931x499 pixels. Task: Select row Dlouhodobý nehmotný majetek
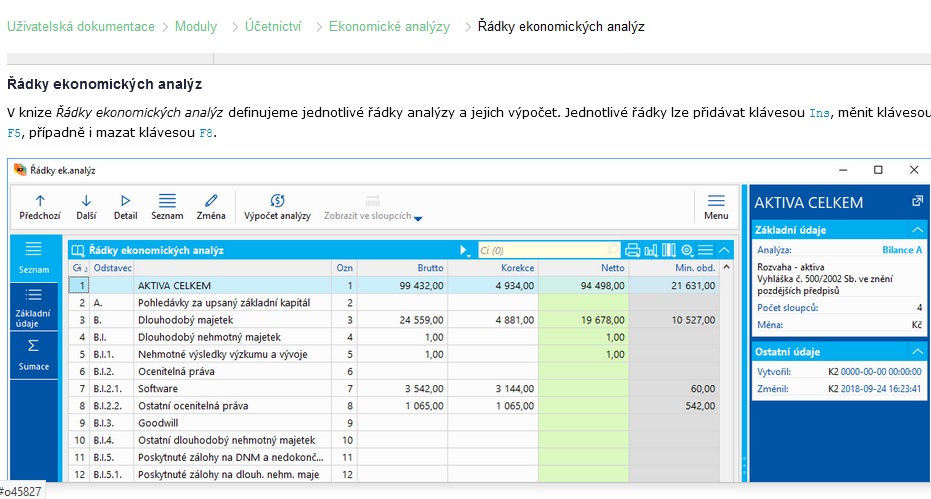pyautogui.click(x=394, y=337)
